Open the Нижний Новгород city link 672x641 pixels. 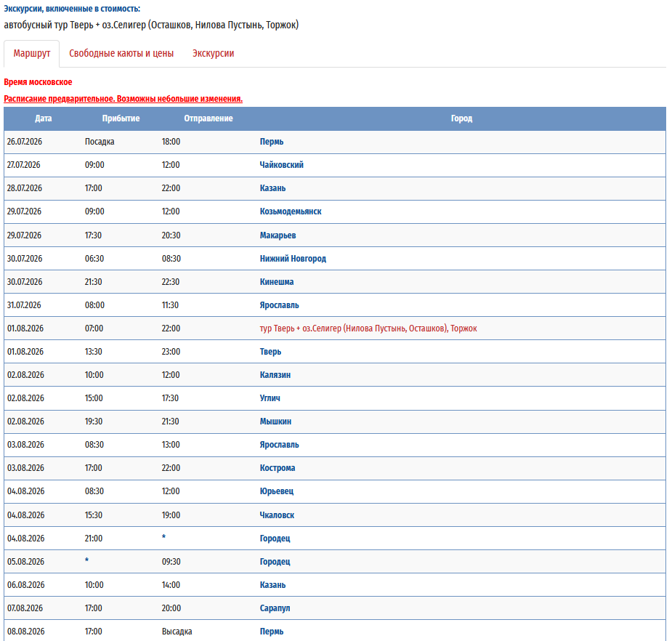[x=293, y=259]
